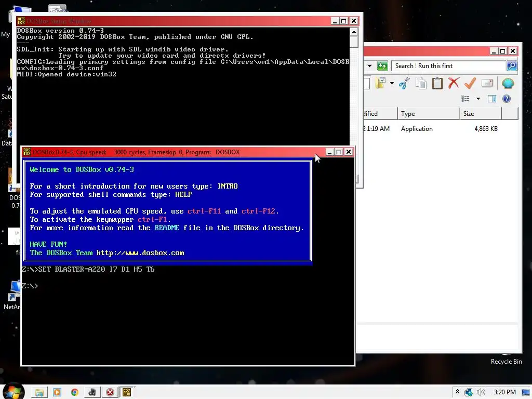Close the DOSBox 0.74-3 emulator window

(349, 152)
